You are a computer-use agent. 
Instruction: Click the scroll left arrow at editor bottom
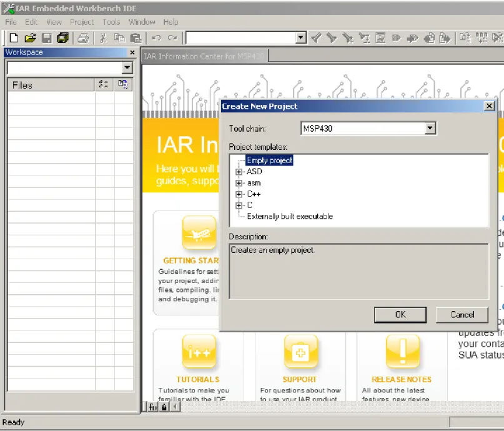[x=175, y=407]
